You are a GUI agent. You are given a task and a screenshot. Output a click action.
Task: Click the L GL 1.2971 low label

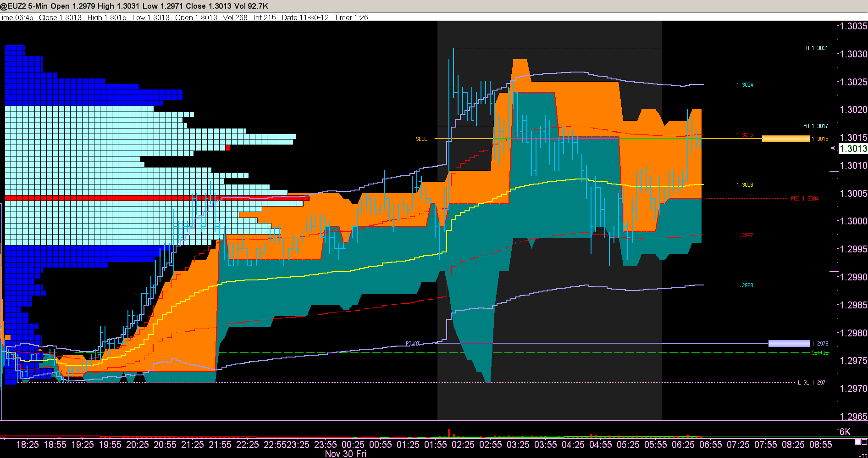[x=813, y=383]
